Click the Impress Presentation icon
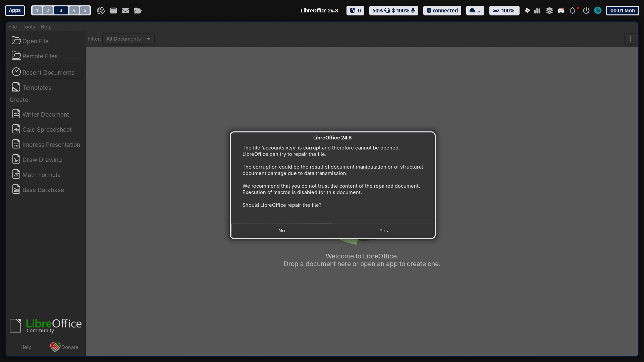The height and width of the screenshot is (362, 644). coord(16,144)
